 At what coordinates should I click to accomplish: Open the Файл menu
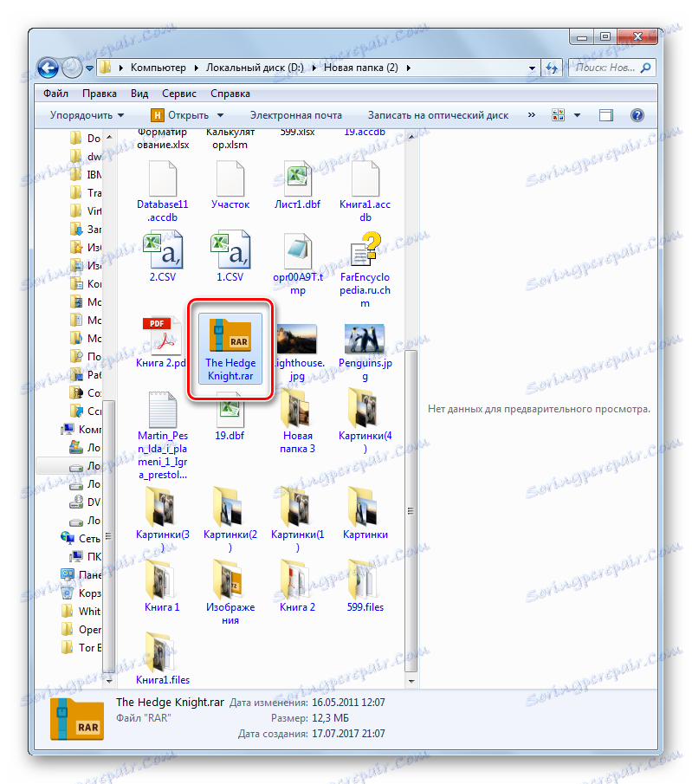[x=55, y=94]
